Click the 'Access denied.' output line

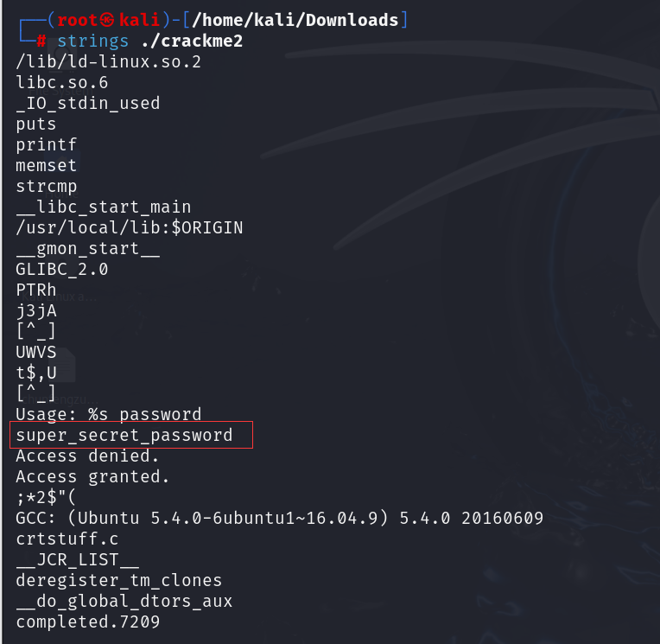point(87,456)
